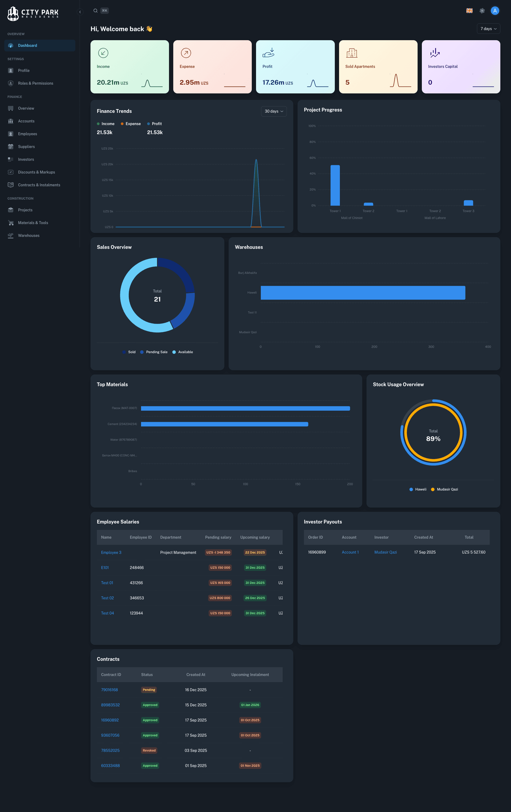Click the Income arrow icon on card
The width and height of the screenshot is (511, 812).
103,53
